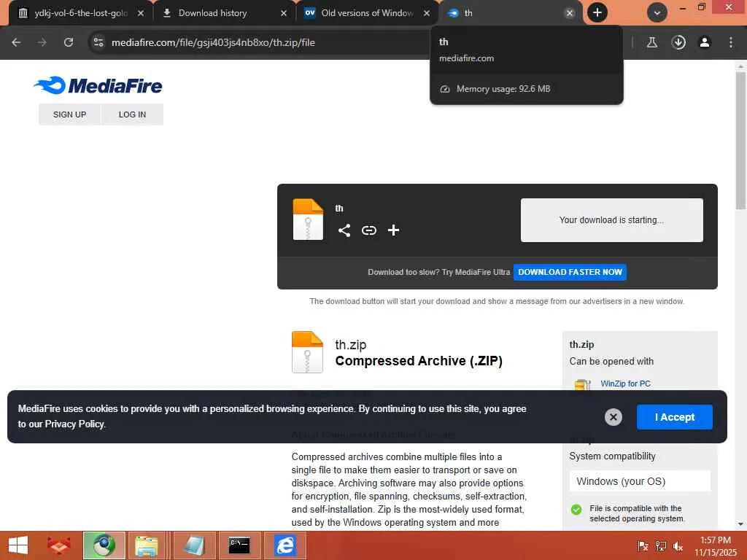Open Command Prompt from taskbar
Image resolution: width=747 pixels, height=560 pixels.
pos(239,545)
